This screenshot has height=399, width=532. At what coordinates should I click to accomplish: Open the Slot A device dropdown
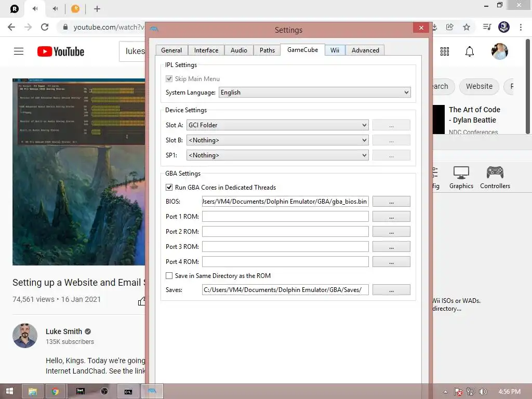277,125
